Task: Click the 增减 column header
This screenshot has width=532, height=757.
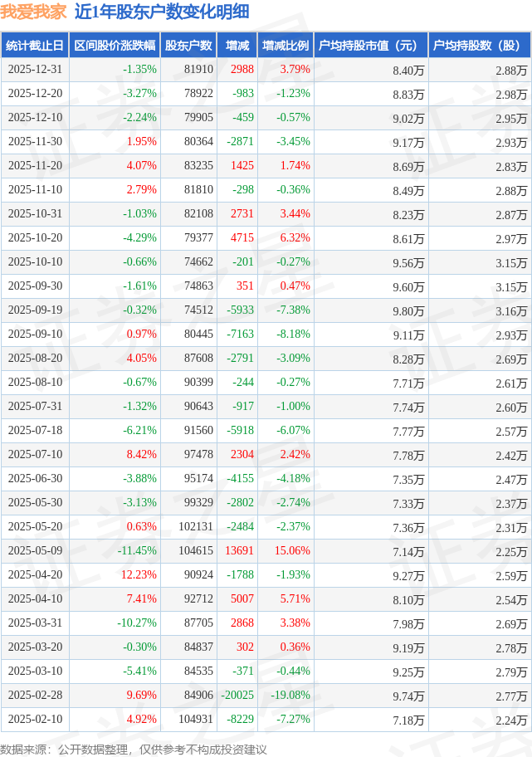Action: tap(237, 46)
